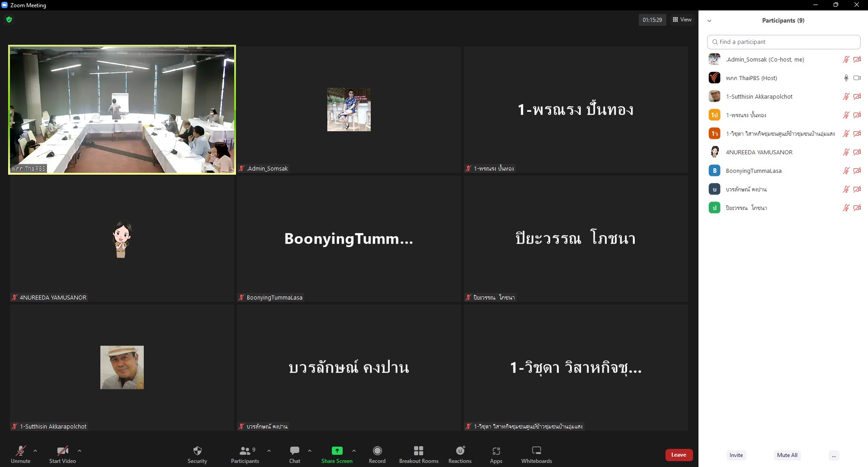Open Whiteboards
868x467 pixels.
[536, 454]
